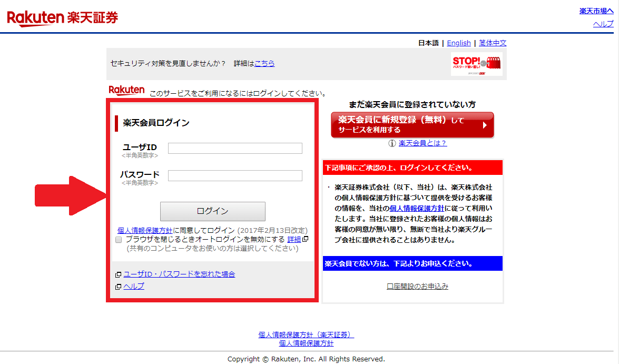Image resolution: width=619 pixels, height=364 pixels.
Task: Open the ヘルプ link inside the login box
Action: [134, 286]
